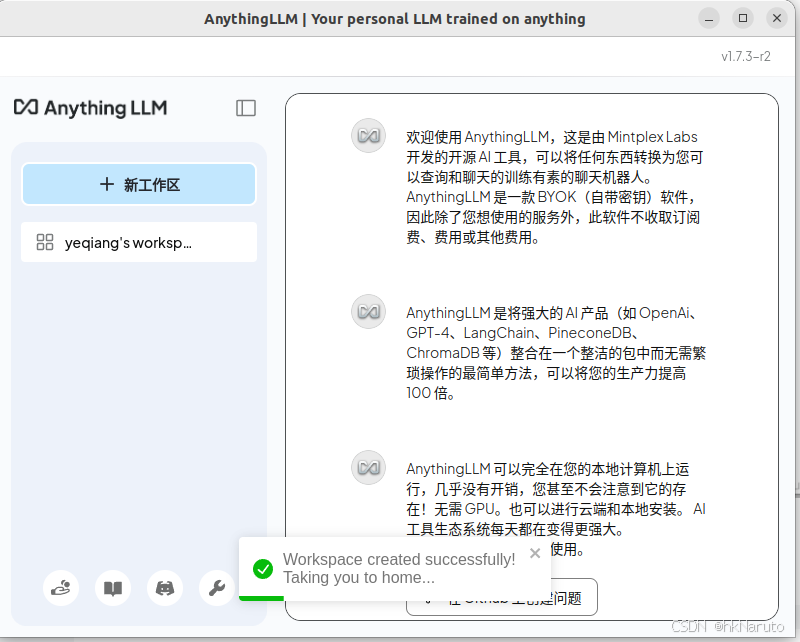Open yeqiang's workspace in sidebar
Screen dimensions: 800x642
139,242
